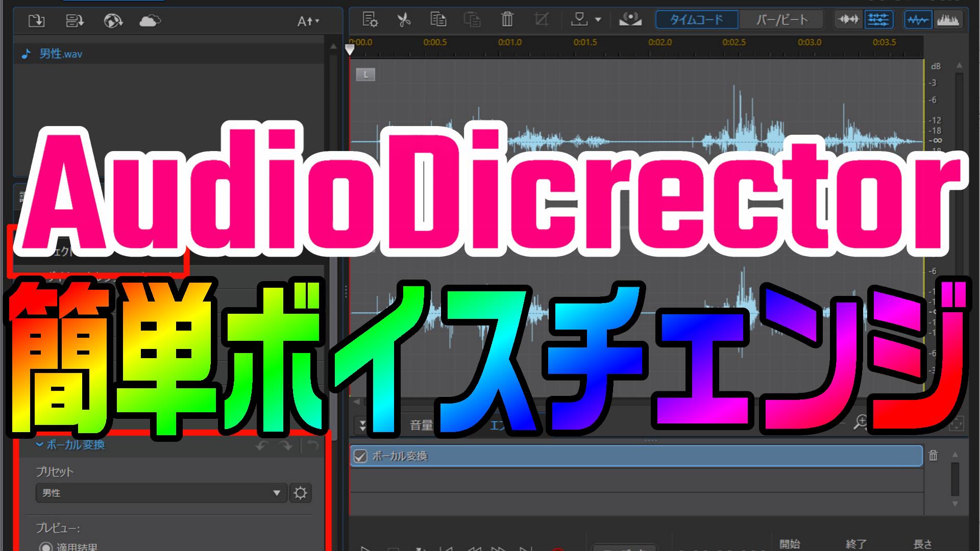
Task: Open preset settings gear icon
Action: 300,493
